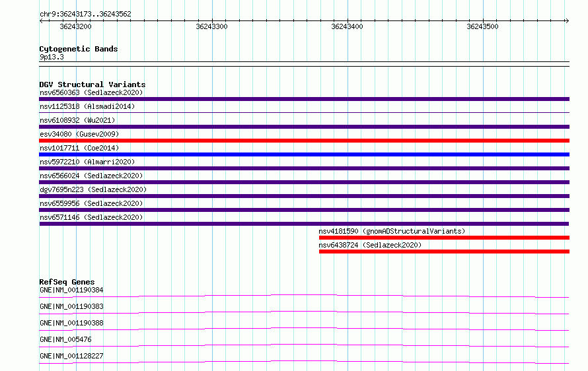Click the chr9:36243173..36243562 region label

pyautogui.click(x=85, y=15)
